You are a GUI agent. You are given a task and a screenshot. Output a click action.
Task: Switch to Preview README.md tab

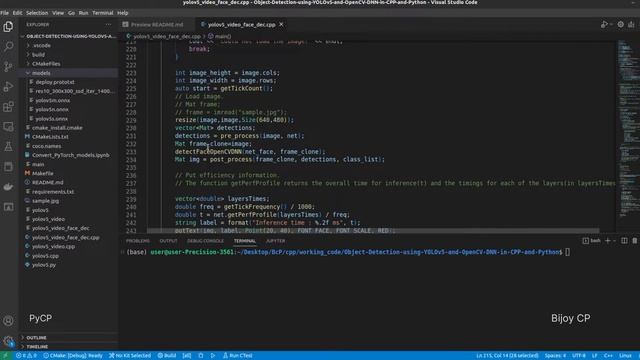coord(157,24)
